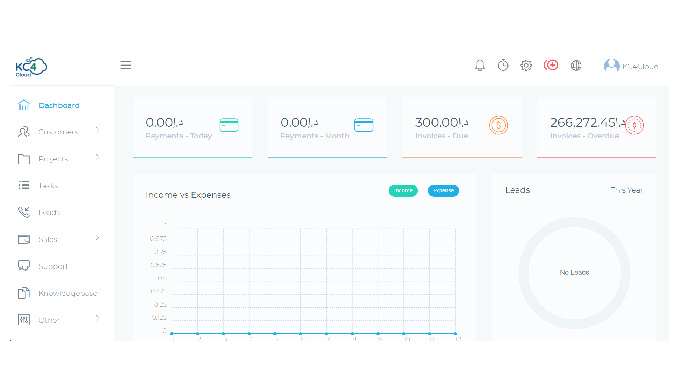Open the Customers menu item
The image size is (680, 390).
click(x=58, y=132)
